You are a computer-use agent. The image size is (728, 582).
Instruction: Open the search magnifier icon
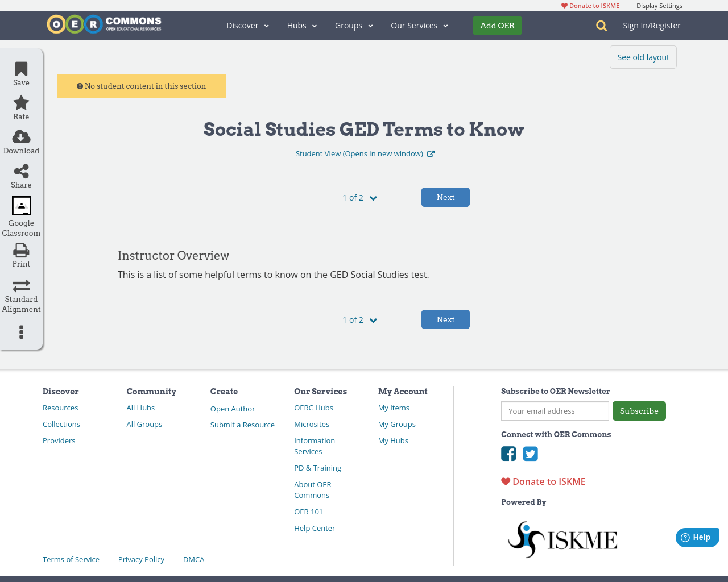click(601, 26)
